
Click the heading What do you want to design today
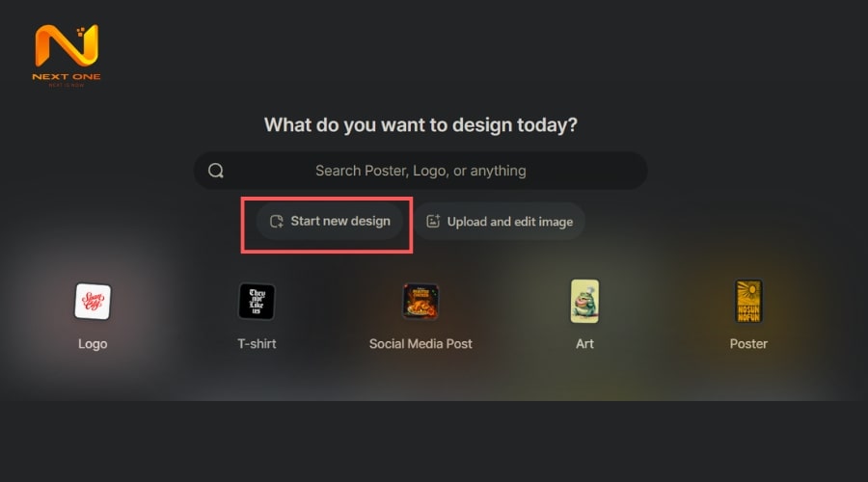tap(420, 124)
